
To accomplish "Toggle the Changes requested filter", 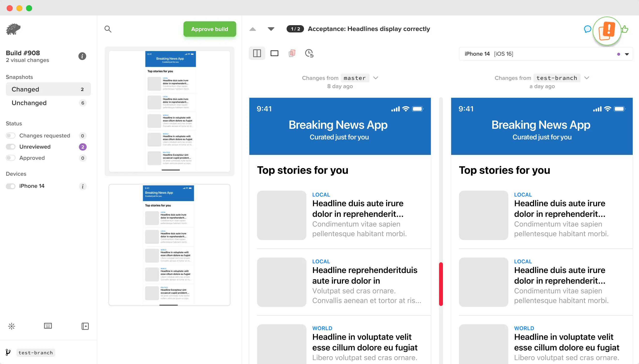I will (x=11, y=136).
